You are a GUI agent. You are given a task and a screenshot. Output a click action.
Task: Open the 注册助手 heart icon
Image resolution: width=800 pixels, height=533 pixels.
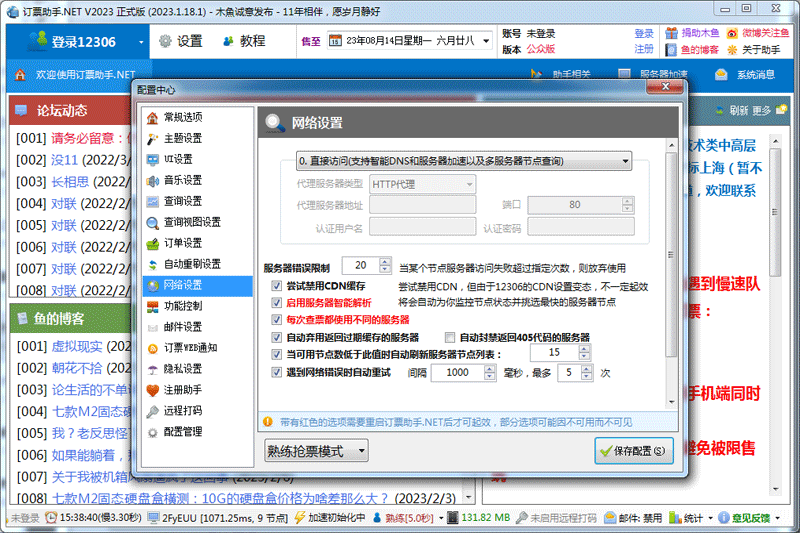click(153, 390)
